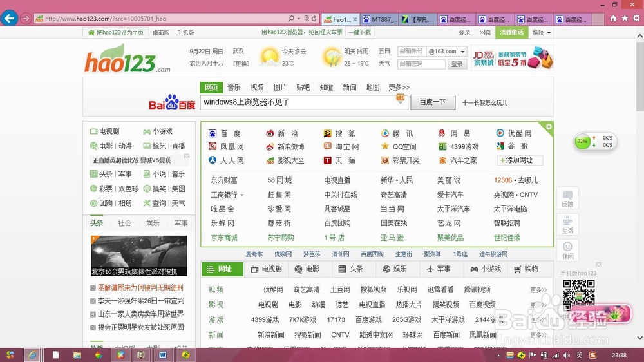Image resolution: width=644 pixels, height=362 pixels.
Task: Close the 手机版hao123 QR panel
Action: pos(598,265)
